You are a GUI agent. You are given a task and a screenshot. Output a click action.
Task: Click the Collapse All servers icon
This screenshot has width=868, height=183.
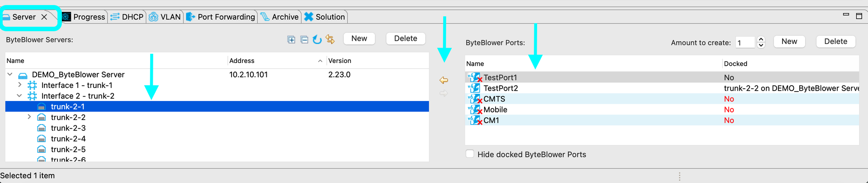coord(304,40)
